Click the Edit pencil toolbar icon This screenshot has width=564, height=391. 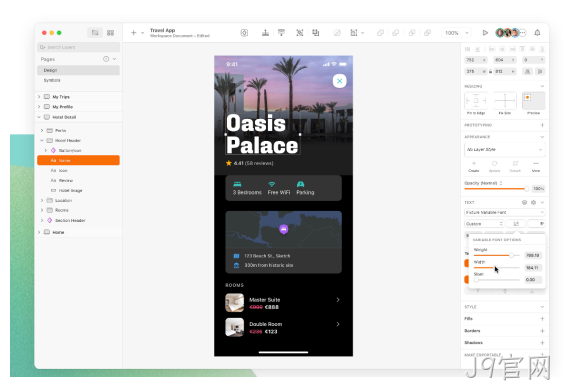(x=337, y=33)
